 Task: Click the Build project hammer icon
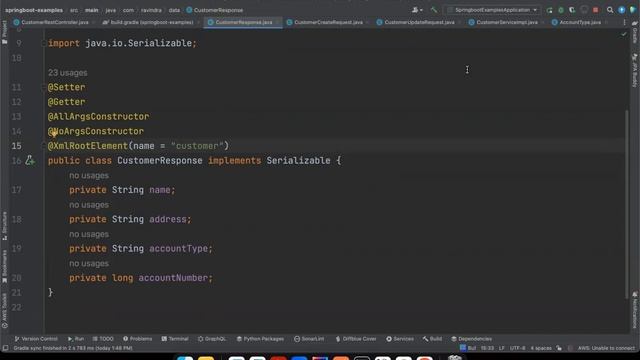pyautogui.click(x=433, y=10)
